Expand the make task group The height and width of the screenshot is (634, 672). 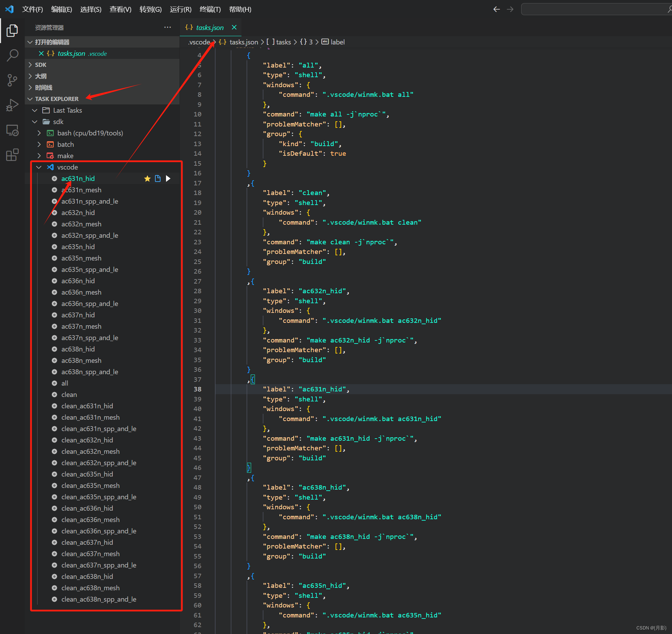[39, 156]
